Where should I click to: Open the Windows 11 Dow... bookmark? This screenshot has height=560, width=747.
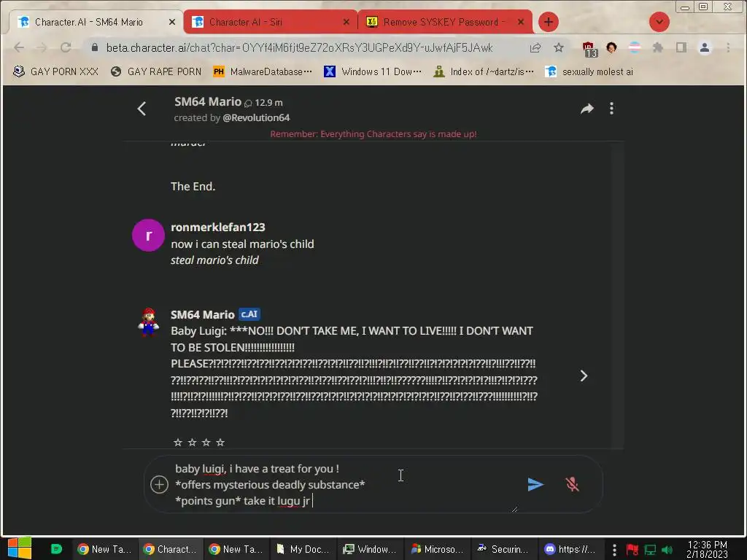click(x=373, y=71)
